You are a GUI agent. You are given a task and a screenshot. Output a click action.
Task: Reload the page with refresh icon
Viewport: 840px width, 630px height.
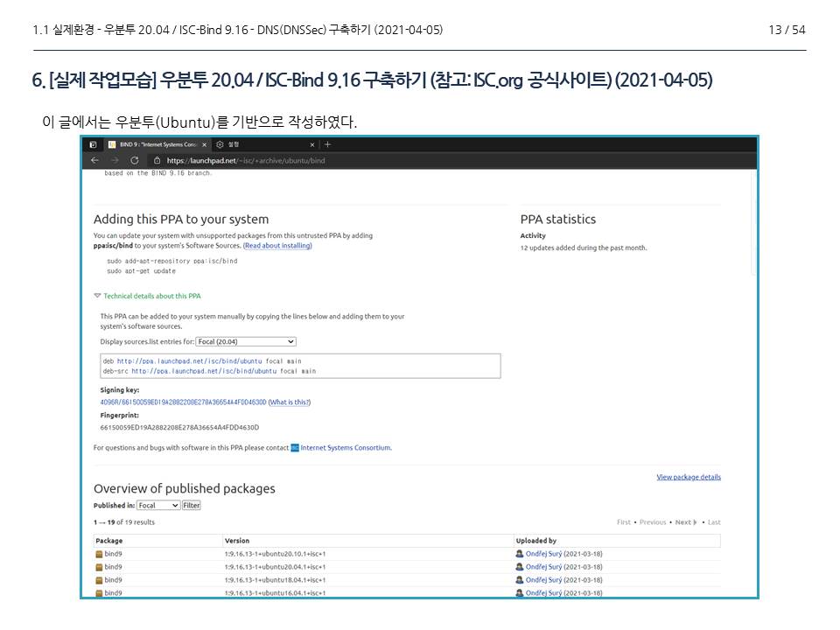(x=135, y=160)
